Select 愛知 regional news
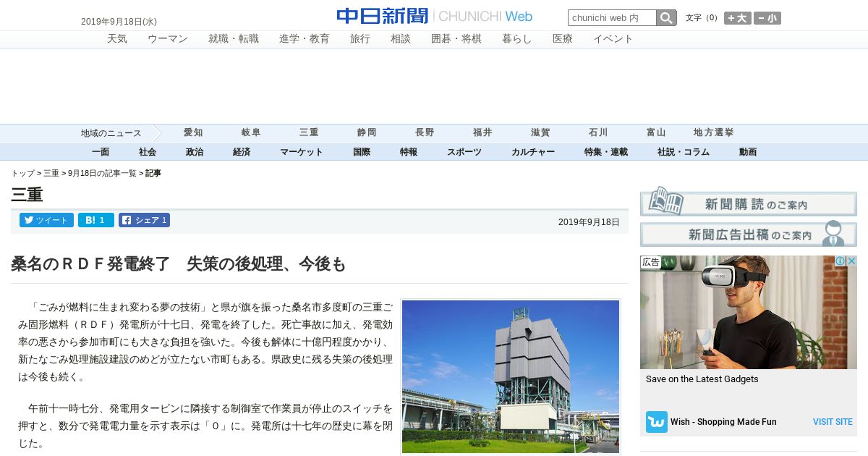This screenshot has height=456, width=868. pos(193,133)
